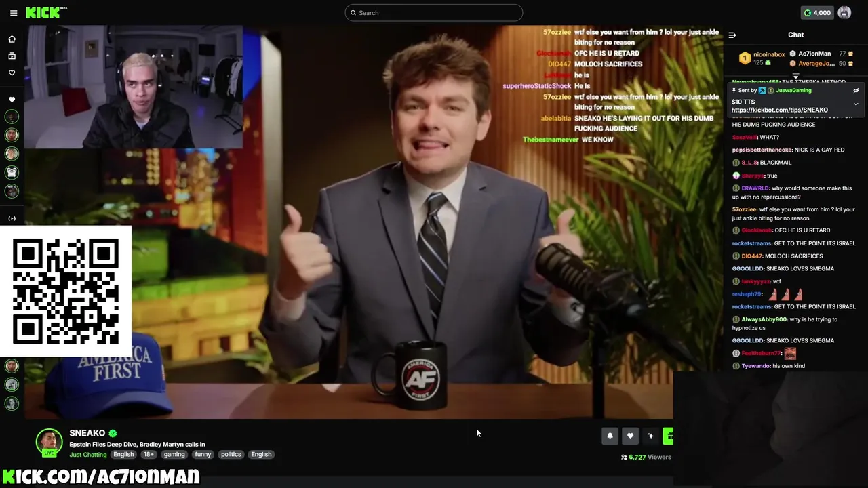Screen dimensions: 868x488
Task: Open first followed channel avatar in sidebar
Action: (12, 117)
